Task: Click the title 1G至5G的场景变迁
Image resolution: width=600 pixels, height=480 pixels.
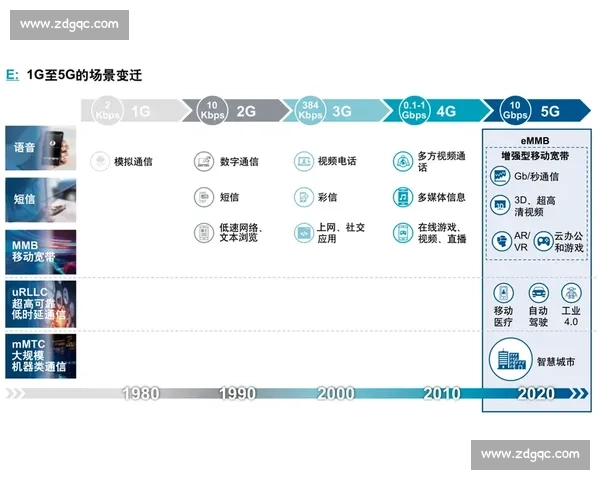Action: (84, 75)
